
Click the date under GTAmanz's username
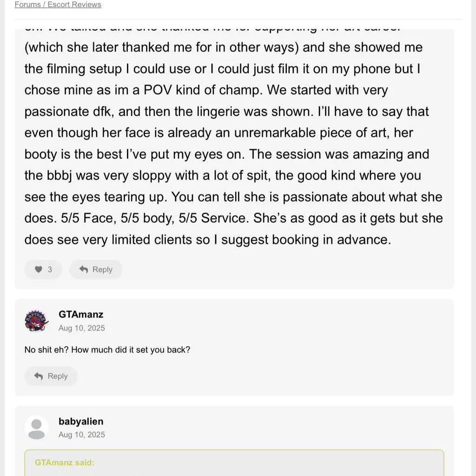(82, 328)
